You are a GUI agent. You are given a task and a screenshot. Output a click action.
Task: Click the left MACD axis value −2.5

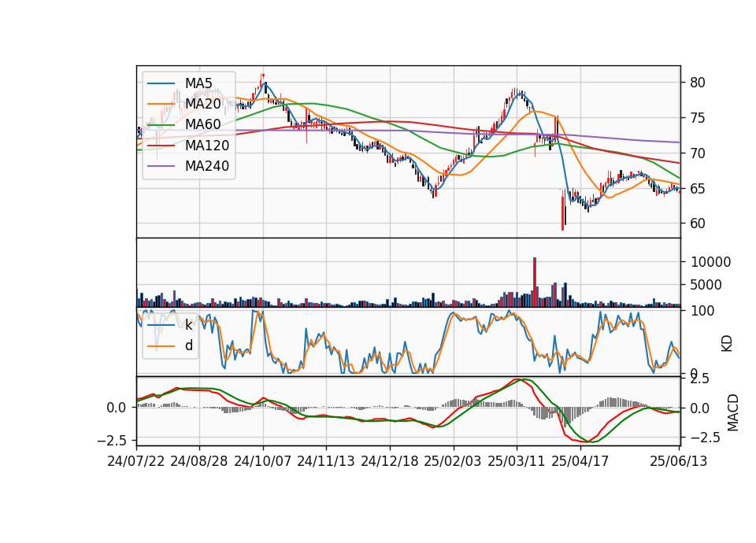click(112, 441)
